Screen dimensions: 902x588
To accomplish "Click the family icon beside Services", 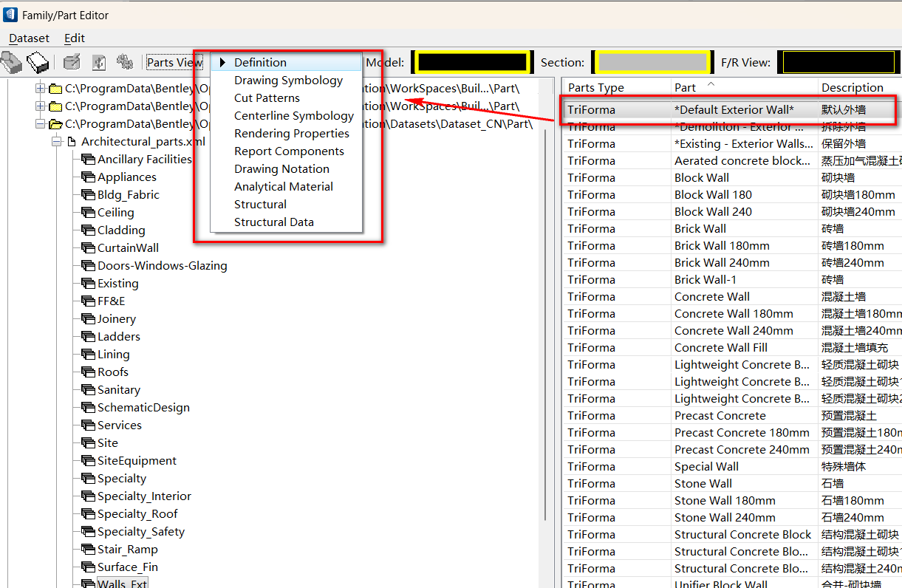I will pos(89,425).
